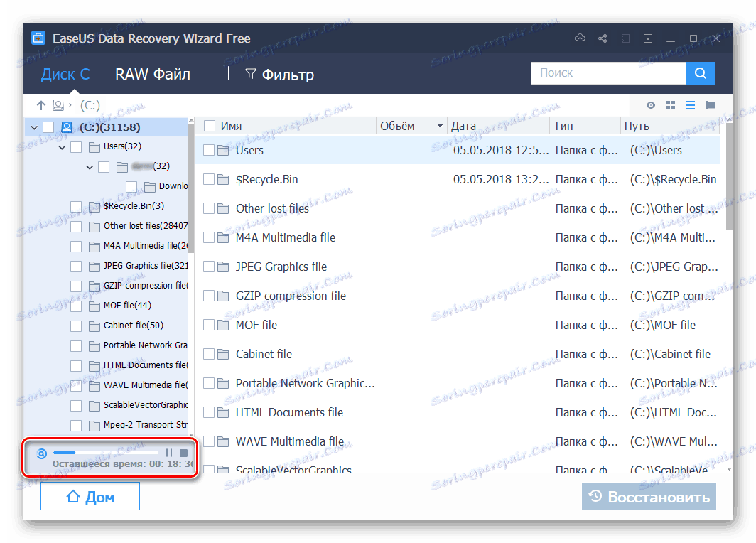Select Mpeg-2 Transport Str in tree
The width and height of the screenshot is (756, 543).
(146, 425)
